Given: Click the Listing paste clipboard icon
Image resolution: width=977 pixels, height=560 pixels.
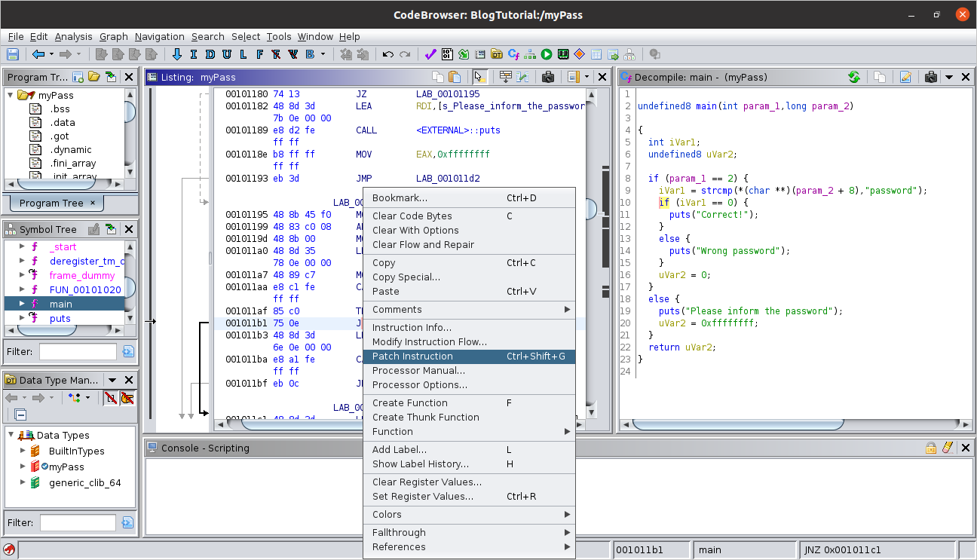Looking at the screenshot, I should click(x=455, y=77).
